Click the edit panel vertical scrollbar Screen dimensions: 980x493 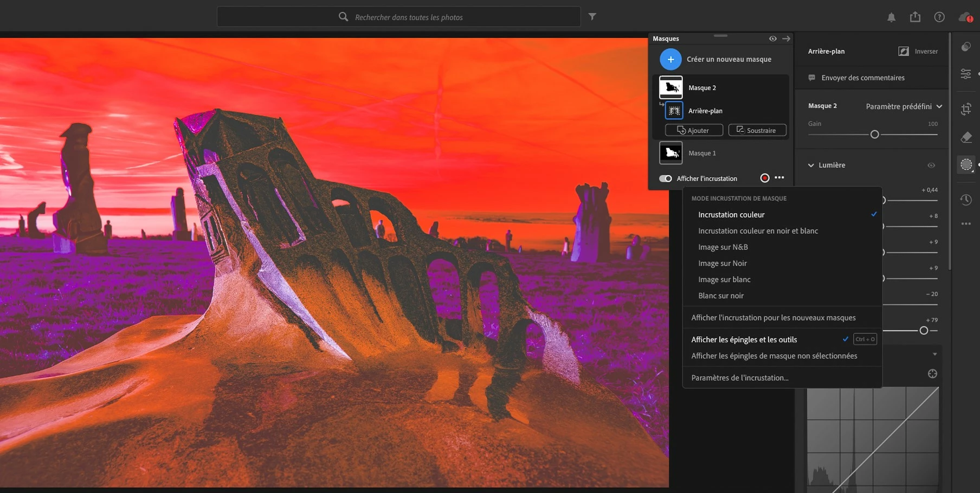(950, 152)
